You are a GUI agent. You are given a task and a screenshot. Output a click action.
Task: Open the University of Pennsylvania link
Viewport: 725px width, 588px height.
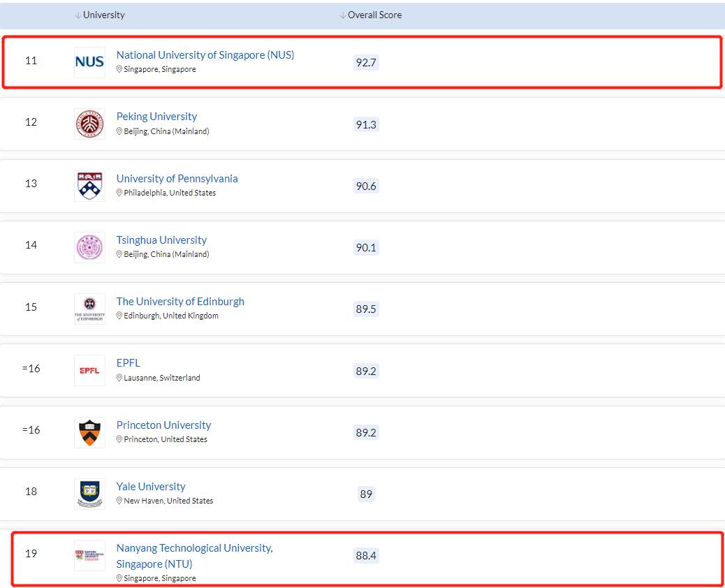click(177, 179)
